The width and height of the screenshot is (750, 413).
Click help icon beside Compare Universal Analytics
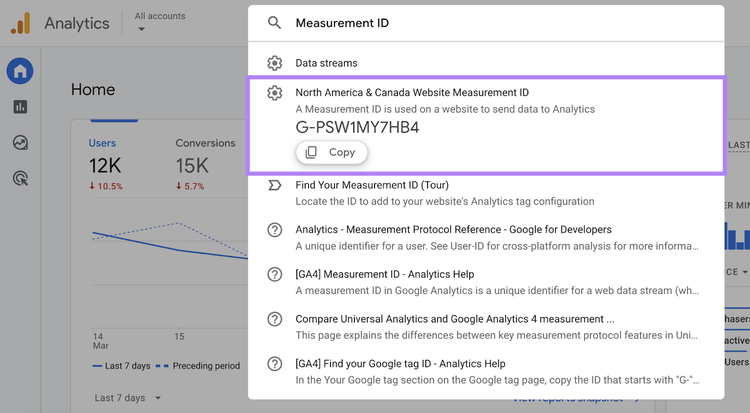click(x=275, y=319)
